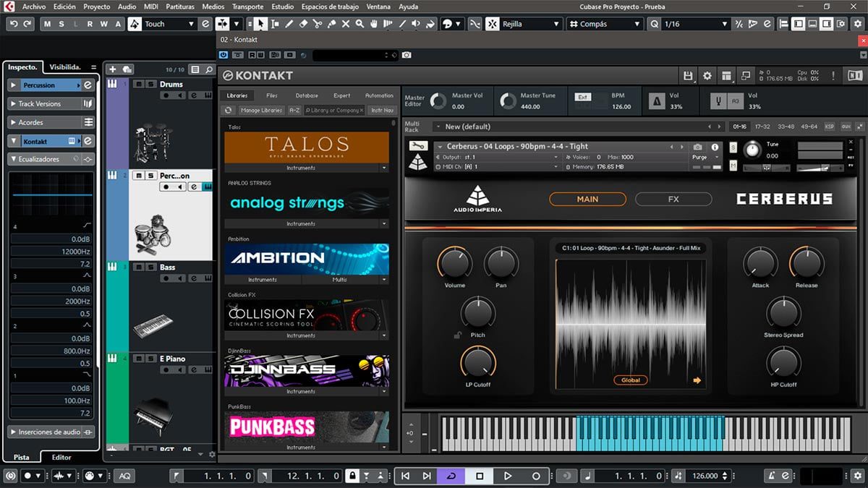The image size is (868, 488).
Task: Open the Cerberus instrument wrench edit icon
Action: [418, 146]
